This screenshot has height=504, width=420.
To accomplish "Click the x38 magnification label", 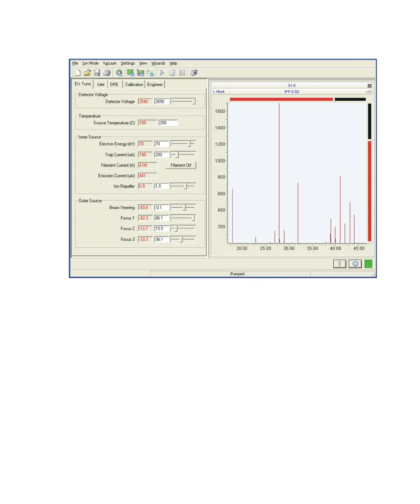I will (x=368, y=92).
